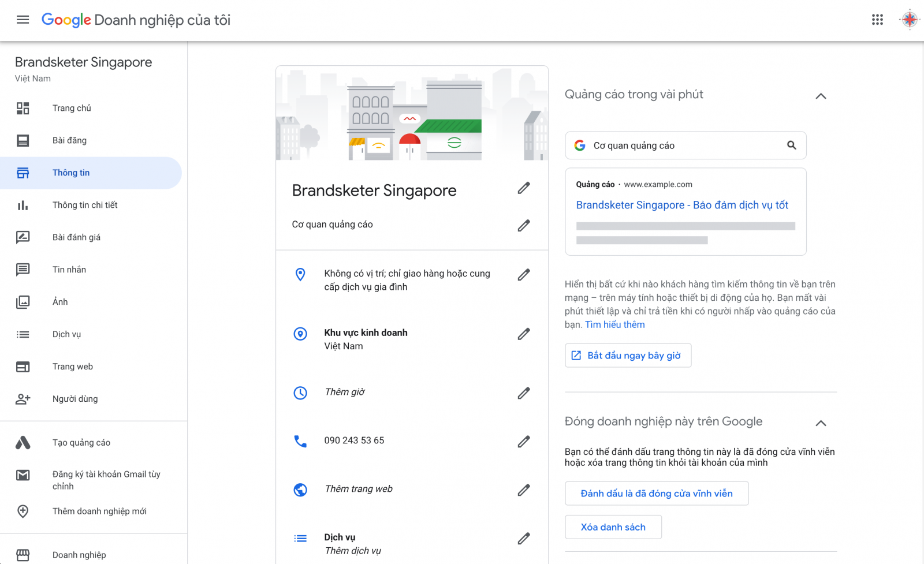Viewport: 924px width, 564px height.
Task: Click Xóa danh sách button
Action: [x=613, y=527]
